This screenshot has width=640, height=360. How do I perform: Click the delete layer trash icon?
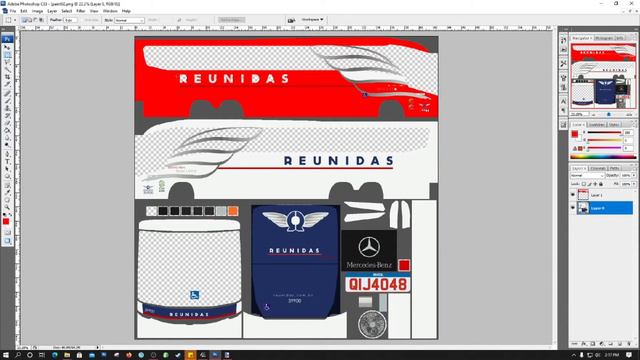coord(629,344)
